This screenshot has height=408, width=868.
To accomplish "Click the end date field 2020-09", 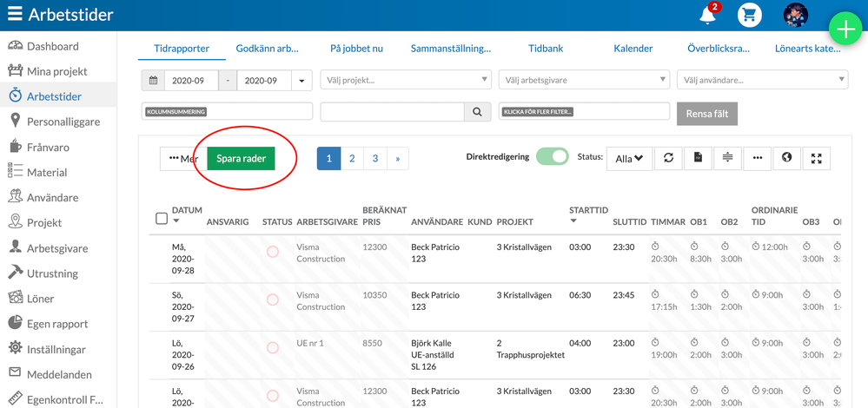I will click(x=264, y=80).
